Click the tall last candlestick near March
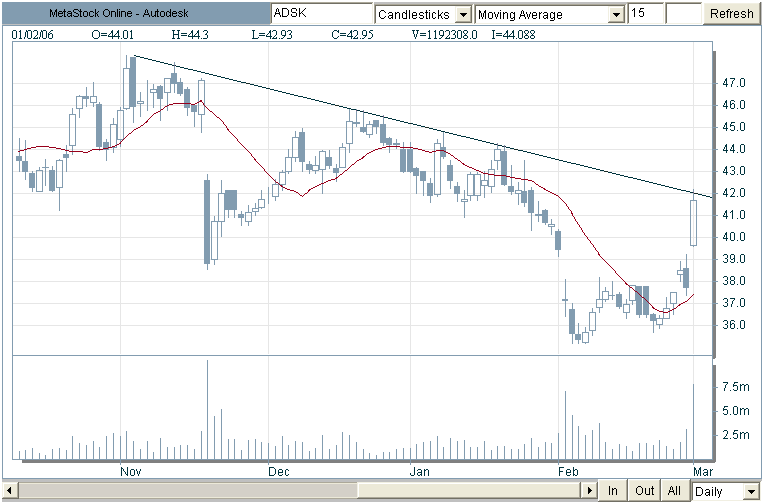This screenshot has width=764, height=503. (693, 222)
